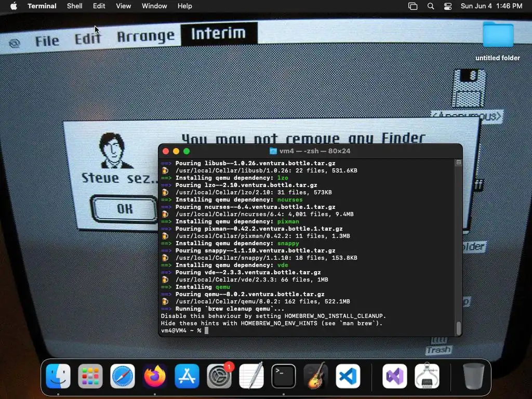
Task: Click the line Pouring ncurses--6.4.ventura.bottle.1.tar.gz
Action: 255,207
